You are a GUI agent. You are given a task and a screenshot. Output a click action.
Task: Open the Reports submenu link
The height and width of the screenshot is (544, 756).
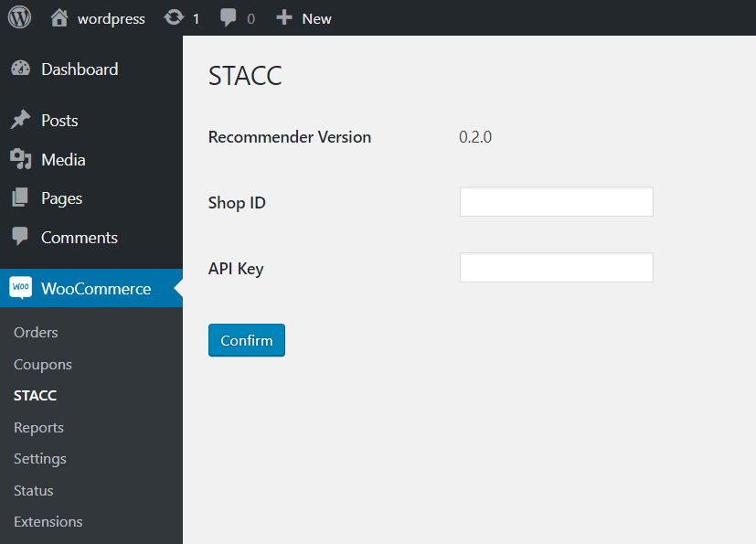point(38,428)
